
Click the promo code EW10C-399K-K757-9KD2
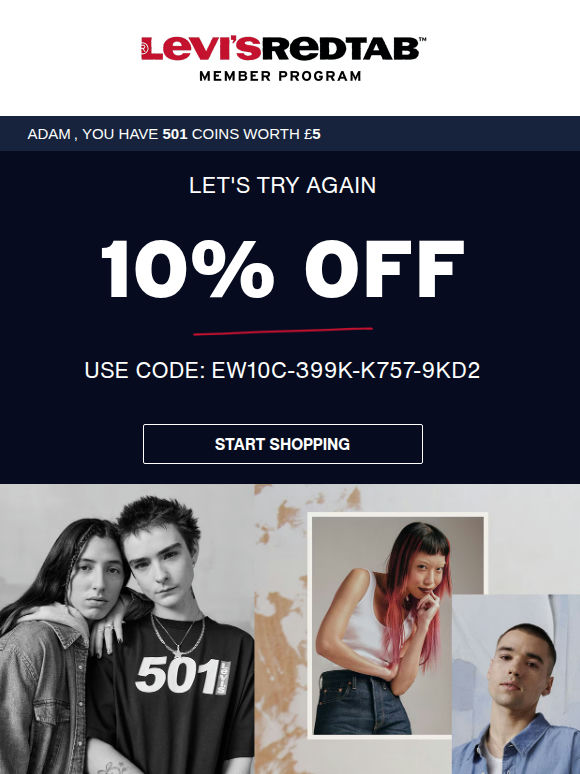click(346, 370)
